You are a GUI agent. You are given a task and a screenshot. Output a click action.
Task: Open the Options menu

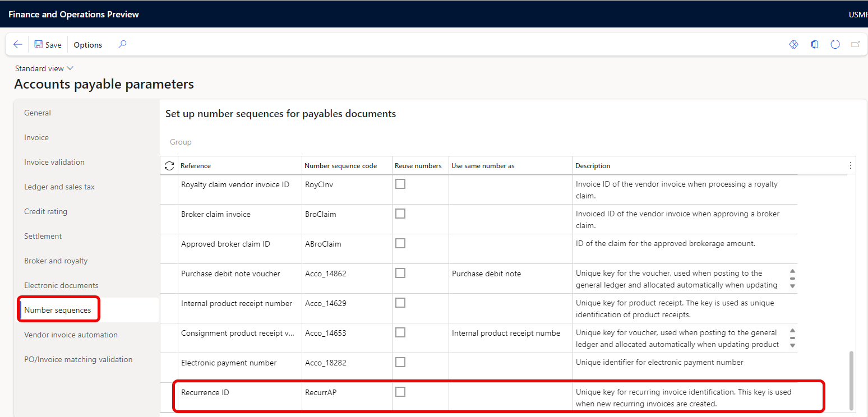pos(88,45)
